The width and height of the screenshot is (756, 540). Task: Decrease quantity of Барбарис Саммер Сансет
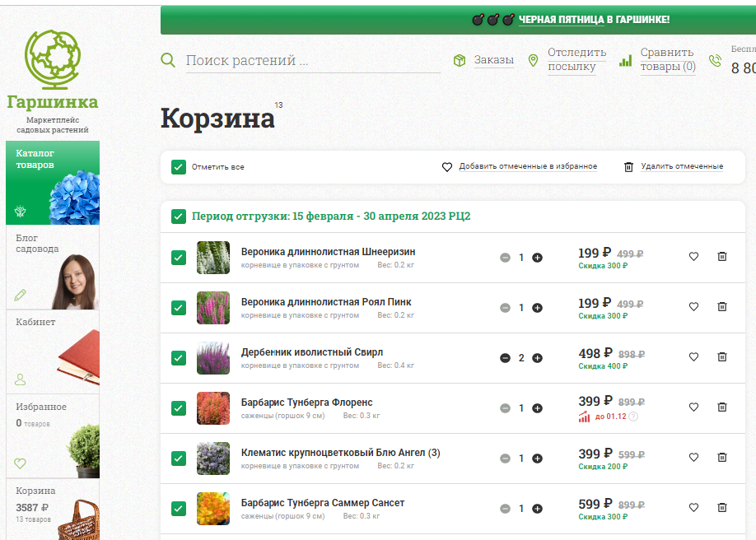pyautogui.click(x=505, y=508)
